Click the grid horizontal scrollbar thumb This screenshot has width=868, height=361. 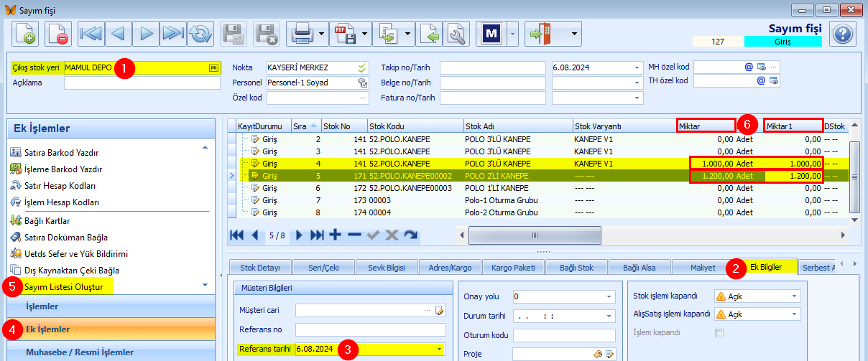pos(534,235)
